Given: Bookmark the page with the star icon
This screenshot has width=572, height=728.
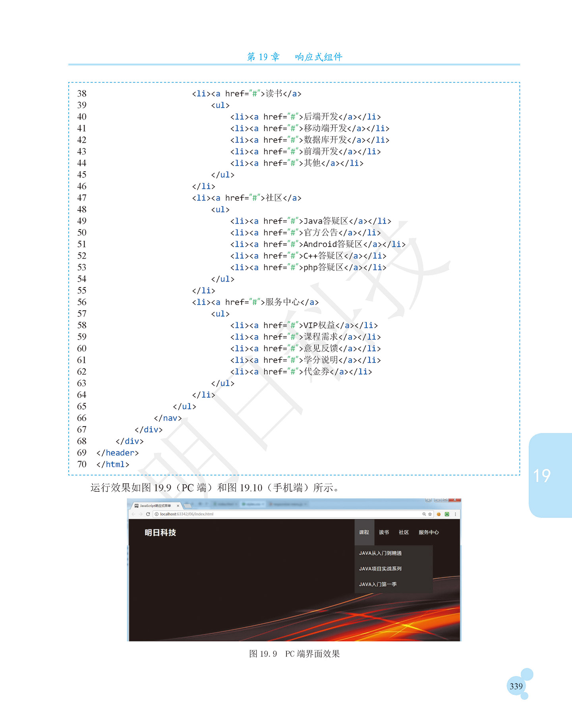Looking at the screenshot, I should pyautogui.click(x=430, y=514).
